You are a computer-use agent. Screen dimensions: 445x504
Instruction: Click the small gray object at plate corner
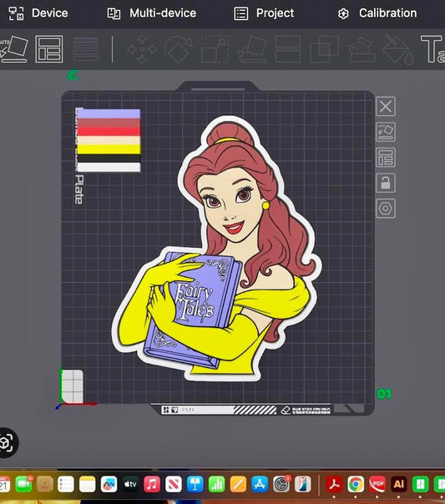(72, 386)
